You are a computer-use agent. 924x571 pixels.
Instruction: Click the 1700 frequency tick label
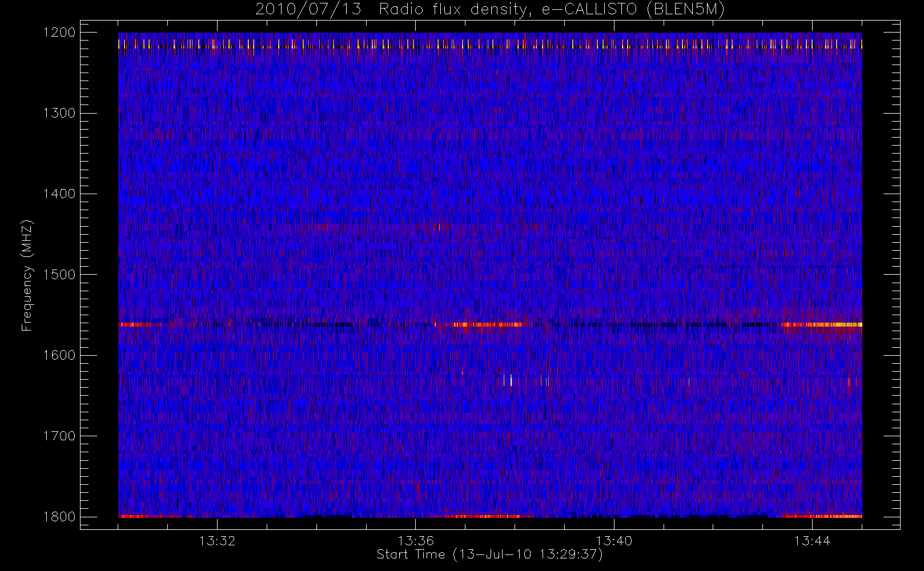coord(59,436)
